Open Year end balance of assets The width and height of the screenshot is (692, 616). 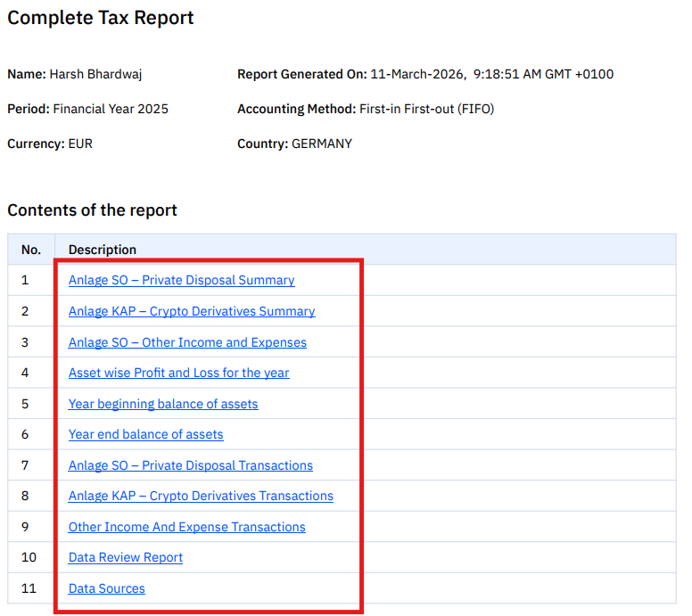click(x=145, y=434)
